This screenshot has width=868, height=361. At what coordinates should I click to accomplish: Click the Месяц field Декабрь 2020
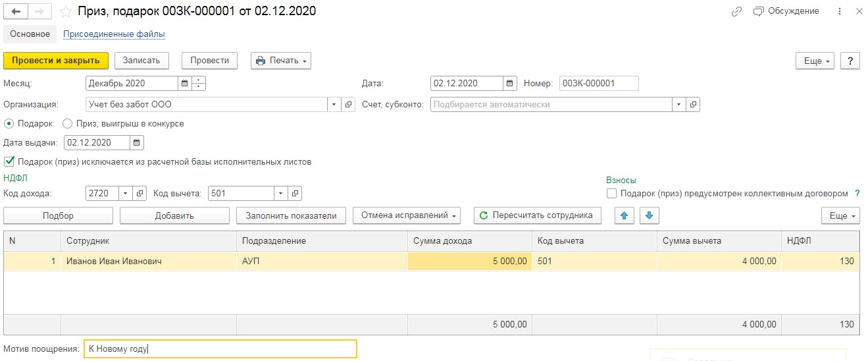click(132, 84)
